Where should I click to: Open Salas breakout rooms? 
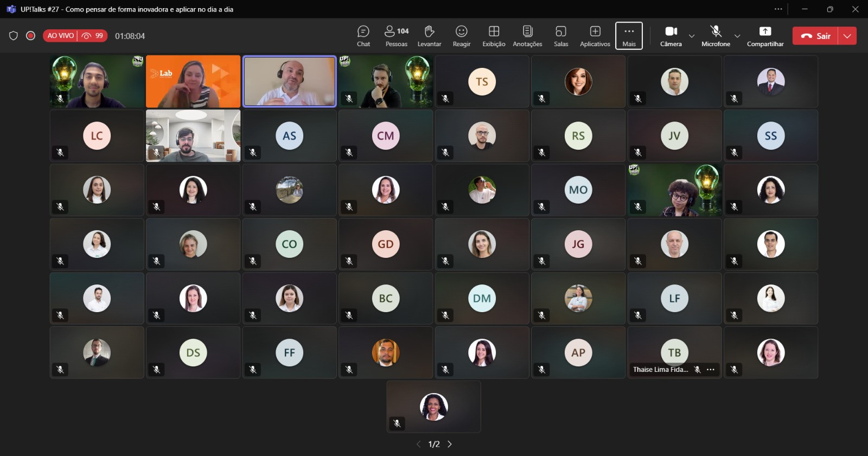tap(561, 36)
